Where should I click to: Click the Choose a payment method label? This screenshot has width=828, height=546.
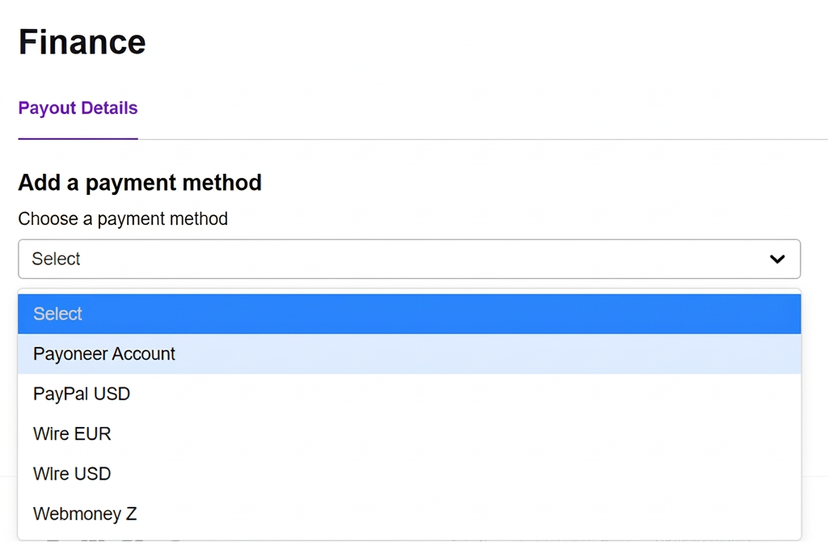[123, 219]
